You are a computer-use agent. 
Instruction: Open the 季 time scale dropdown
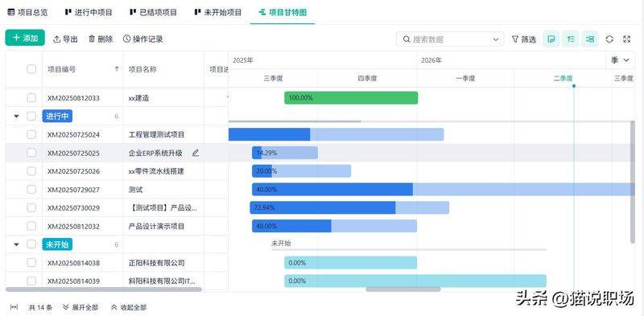tap(620, 60)
